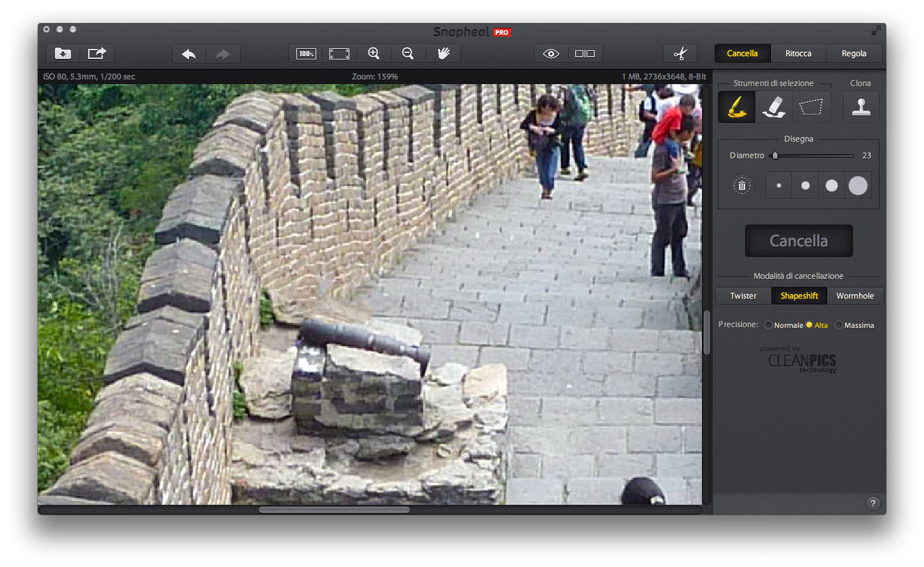The width and height of the screenshot is (924, 567).
Task: Pick the largest brush size dot
Action: pyautogui.click(x=858, y=185)
